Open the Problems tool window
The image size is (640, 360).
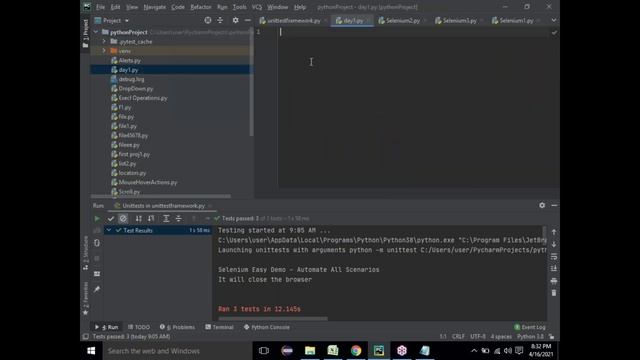178,327
